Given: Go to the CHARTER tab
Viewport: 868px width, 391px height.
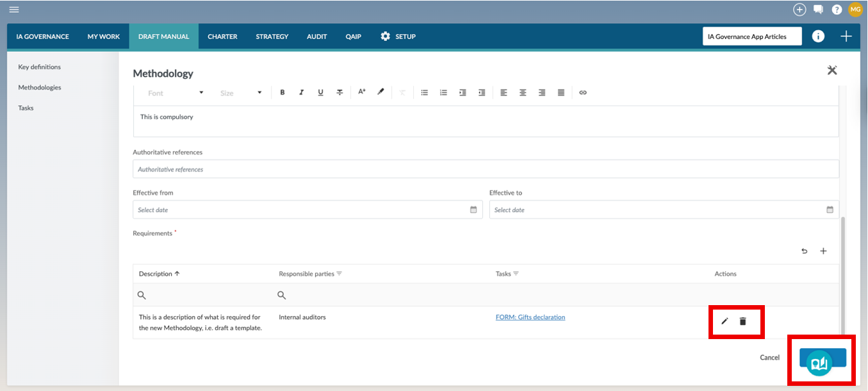Looking at the screenshot, I should (x=222, y=37).
